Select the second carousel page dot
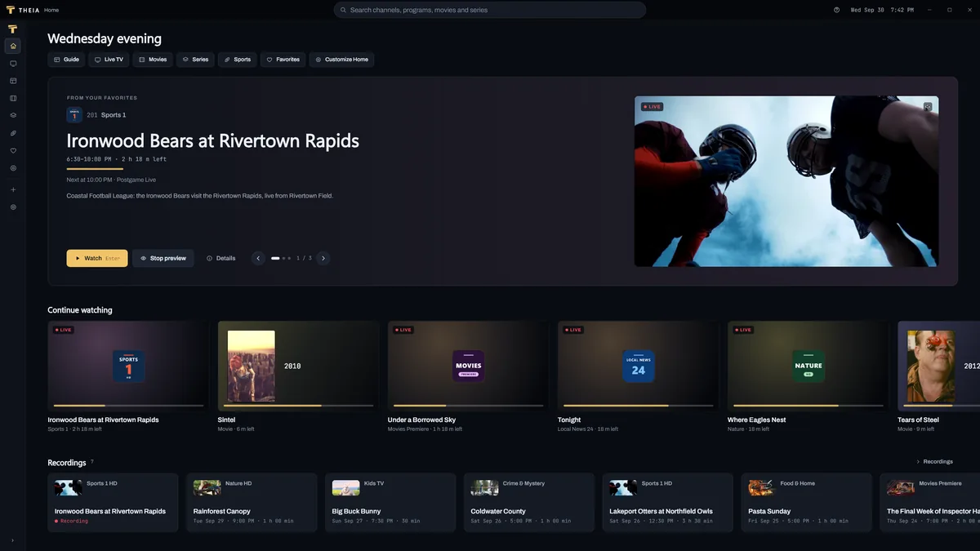Screen dimensions: 980x551 tap(284, 258)
